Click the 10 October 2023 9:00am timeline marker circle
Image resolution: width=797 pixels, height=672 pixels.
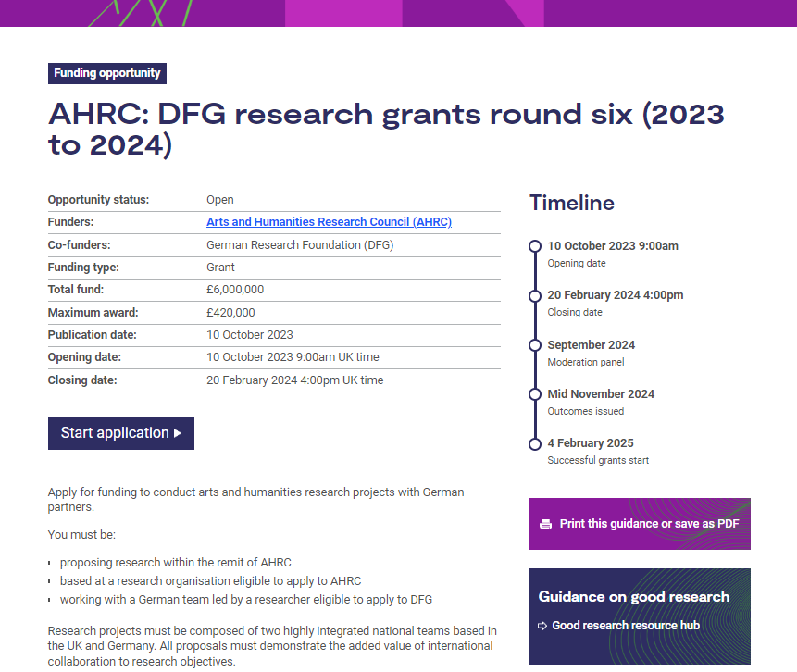pyautogui.click(x=535, y=246)
